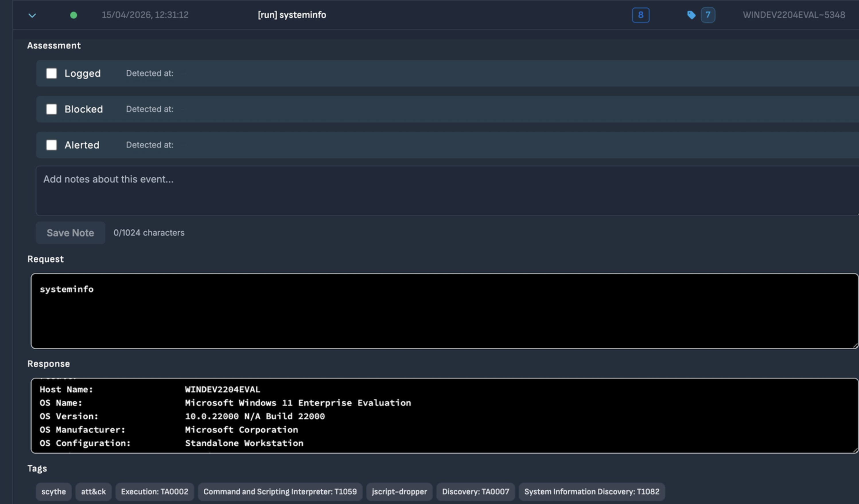This screenshot has height=504, width=859.
Task: Click the Request command text box
Action: click(x=443, y=311)
